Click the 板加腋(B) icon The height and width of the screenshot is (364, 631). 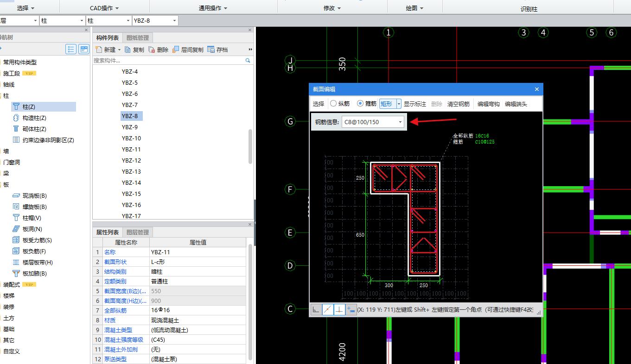tap(16, 274)
